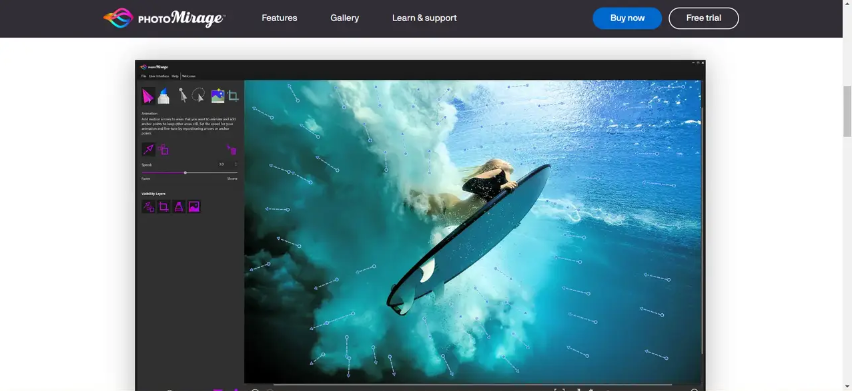Open the picture Image tool in toolbar
The image size is (852, 391).
pos(218,96)
